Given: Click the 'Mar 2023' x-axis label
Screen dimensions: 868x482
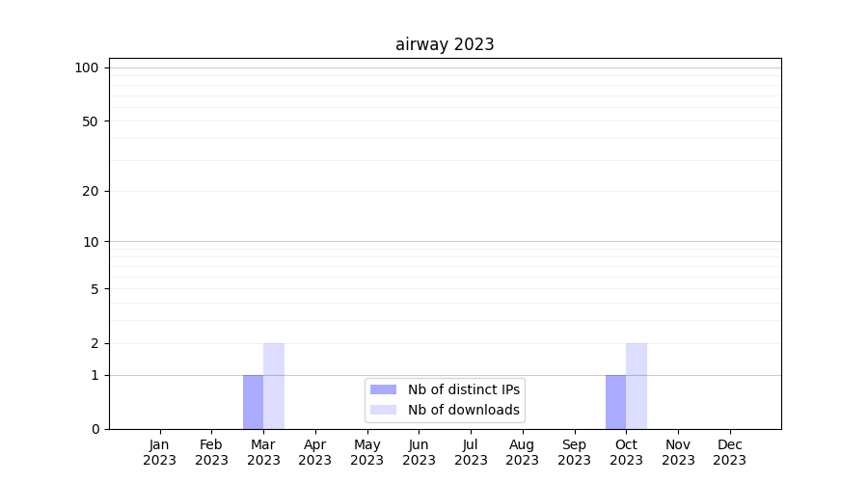Looking at the screenshot, I should pyautogui.click(x=263, y=452).
